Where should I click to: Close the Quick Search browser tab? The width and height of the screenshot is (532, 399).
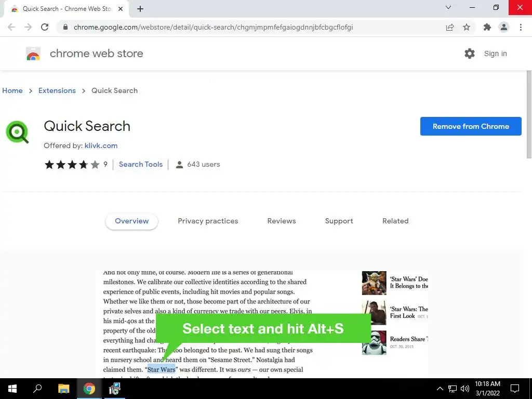click(x=121, y=9)
